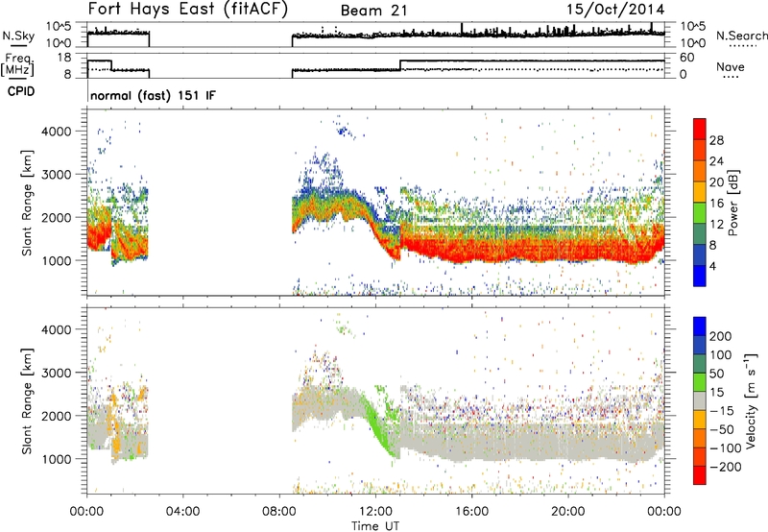Click the "20:00" time axis label
This screenshot has width=768, height=532.
tap(567, 511)
